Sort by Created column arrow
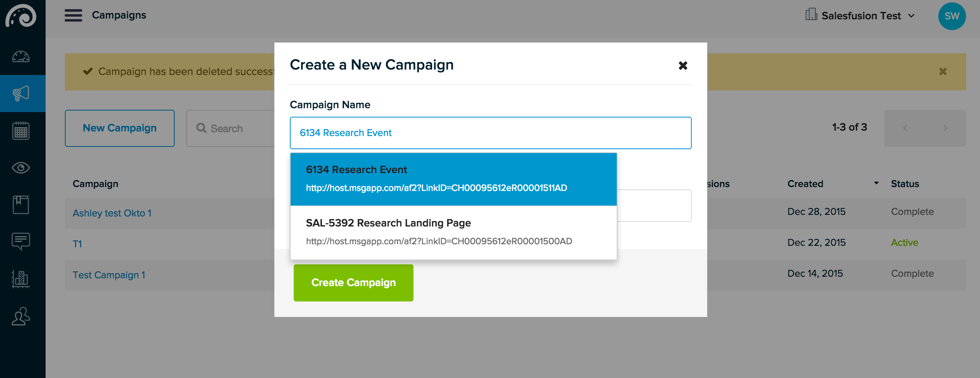Screen dimensions: 980x378 (876, 183)
